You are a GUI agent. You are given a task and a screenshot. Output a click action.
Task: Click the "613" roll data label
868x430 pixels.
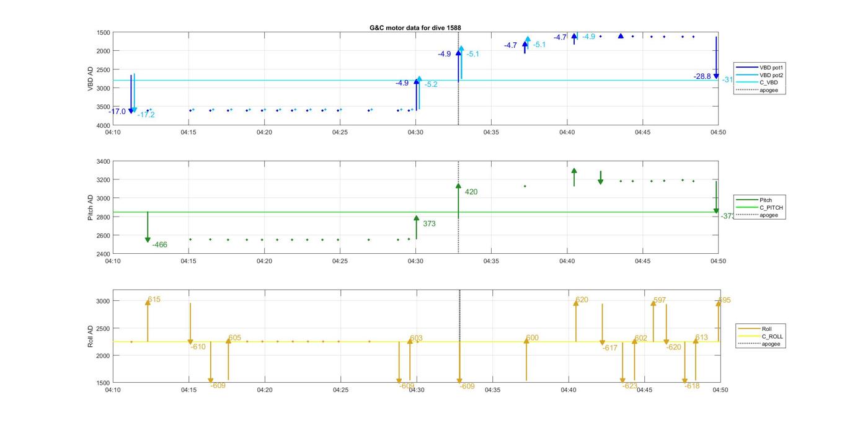(x=701, y=338)
